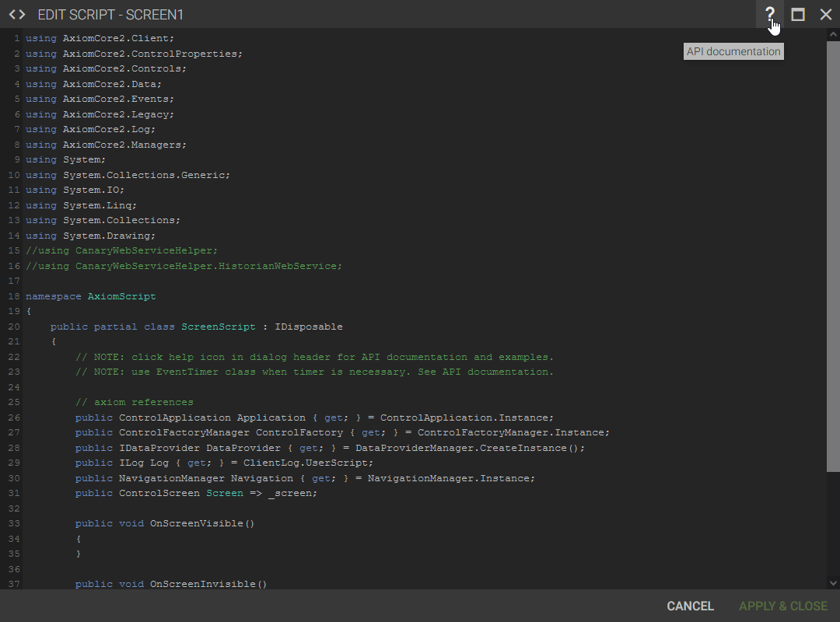Click line 'using System.Linq;'

81,205
